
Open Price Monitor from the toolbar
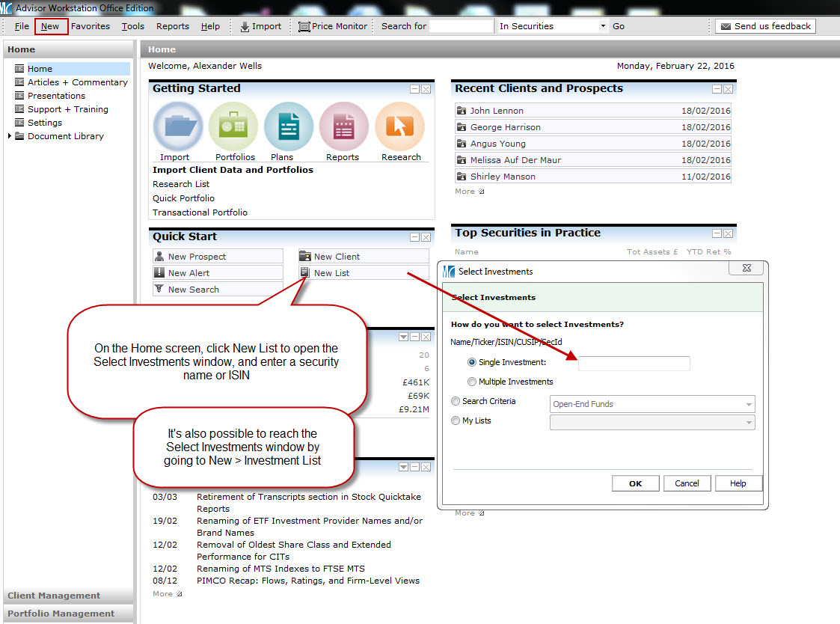click(333, 26)
